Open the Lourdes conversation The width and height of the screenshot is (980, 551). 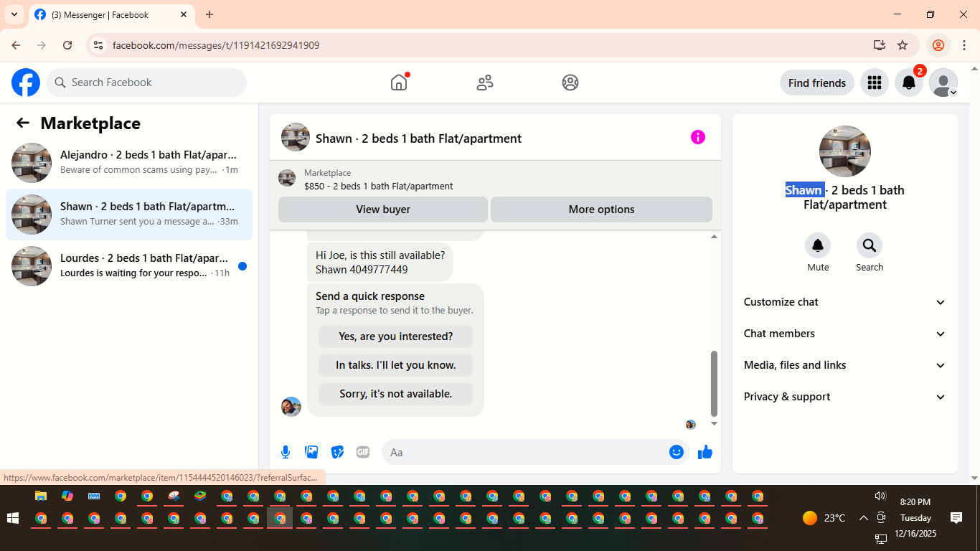pos(129,266)
